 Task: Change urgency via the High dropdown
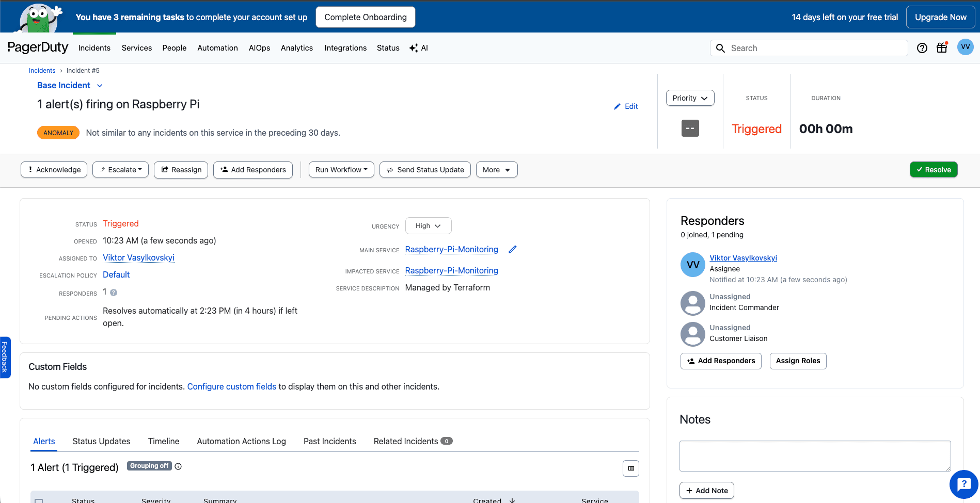pos(429,226)
